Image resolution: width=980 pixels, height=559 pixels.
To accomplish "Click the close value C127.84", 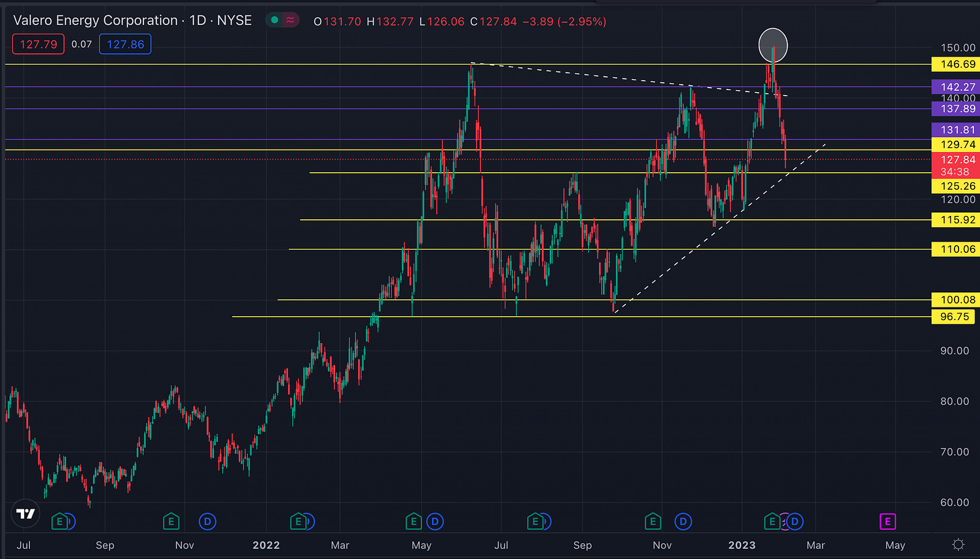I will pyautogui.click(x=494, y=22).
